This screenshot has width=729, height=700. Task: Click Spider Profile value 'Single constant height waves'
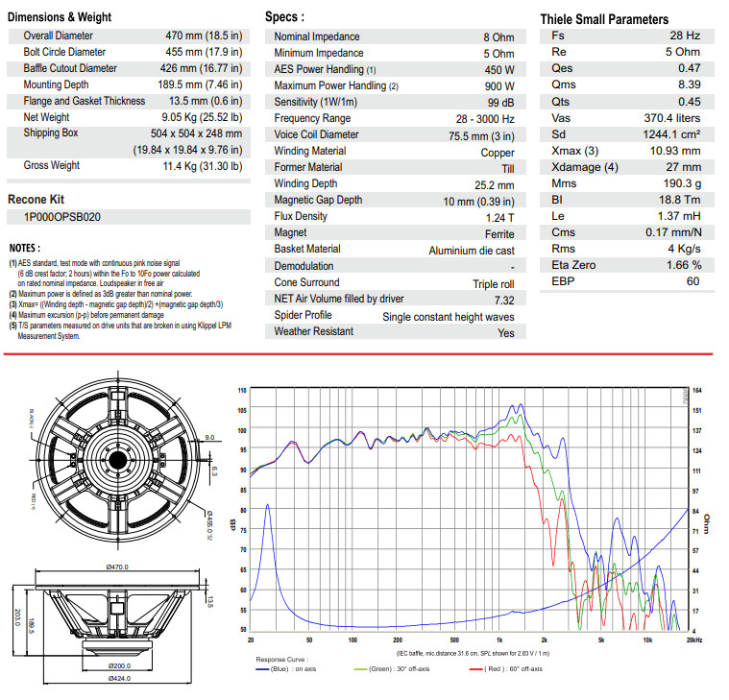pyautogui.click(x=449, y=317)
